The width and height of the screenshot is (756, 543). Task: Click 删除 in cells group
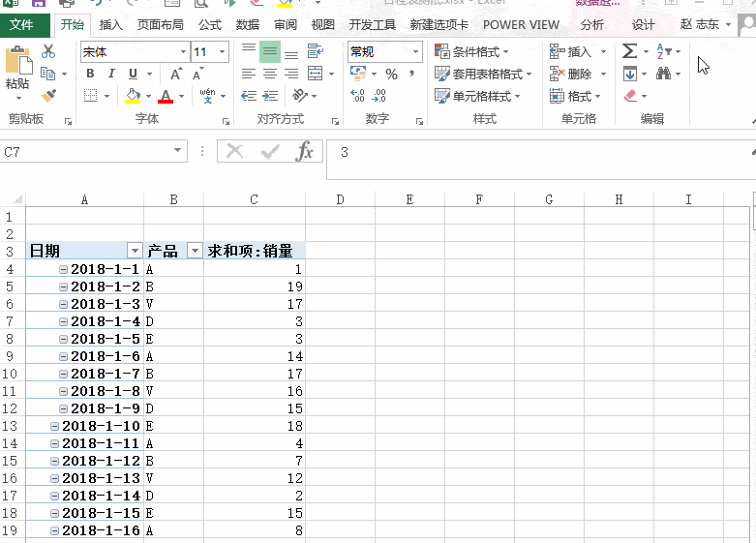pyautogui.click(x=571, y=74)
